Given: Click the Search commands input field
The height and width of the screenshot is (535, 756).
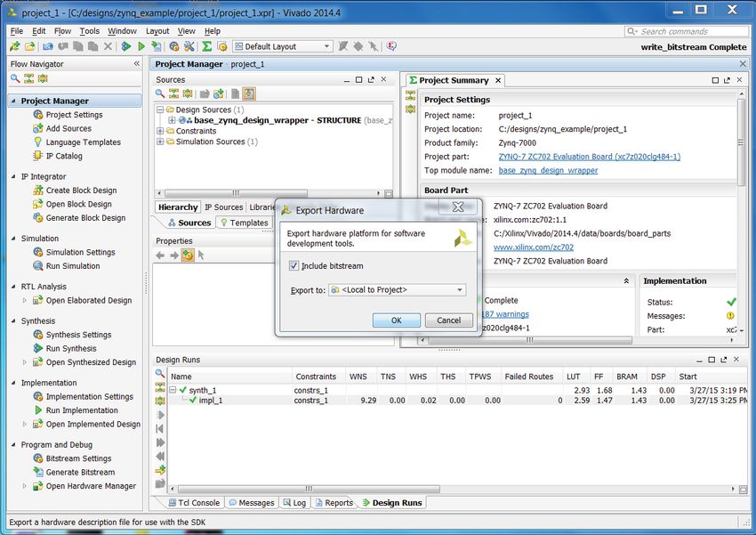Looking at the screenshot, I should tap(686, 31).
